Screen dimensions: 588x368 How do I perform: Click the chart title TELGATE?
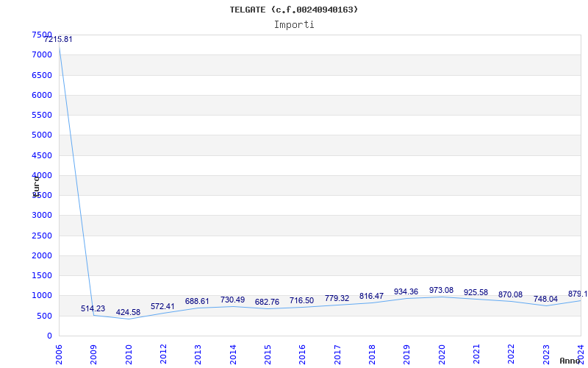pos(294,10)
